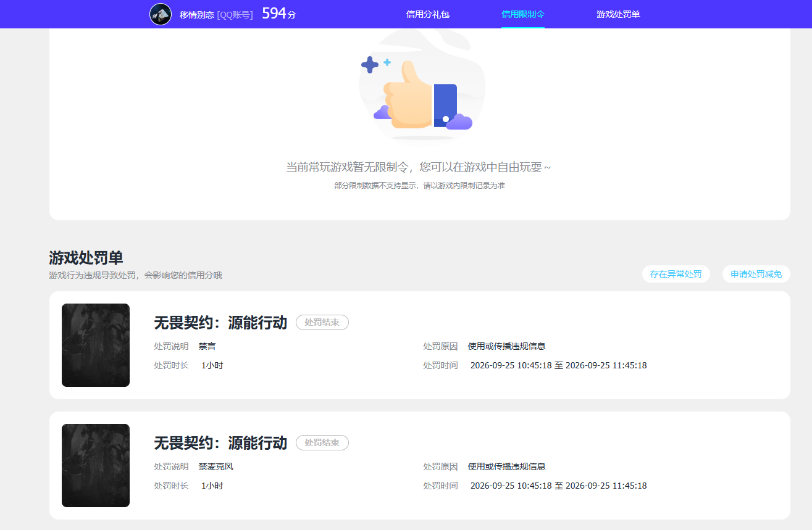Open game thumbnail of the 禁言 penalty card
This screenshot has width=812, height=530.
click(96, 345)
